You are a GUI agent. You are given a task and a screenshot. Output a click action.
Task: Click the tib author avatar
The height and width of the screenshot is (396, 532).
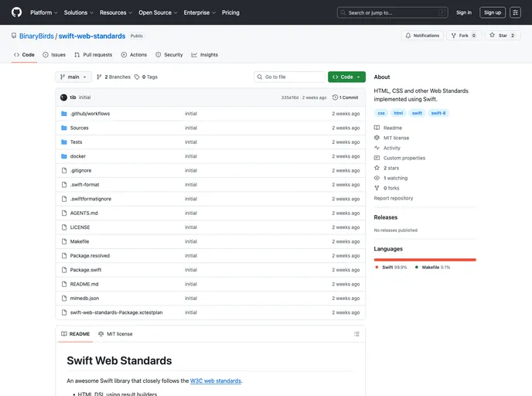coord(63,97)
